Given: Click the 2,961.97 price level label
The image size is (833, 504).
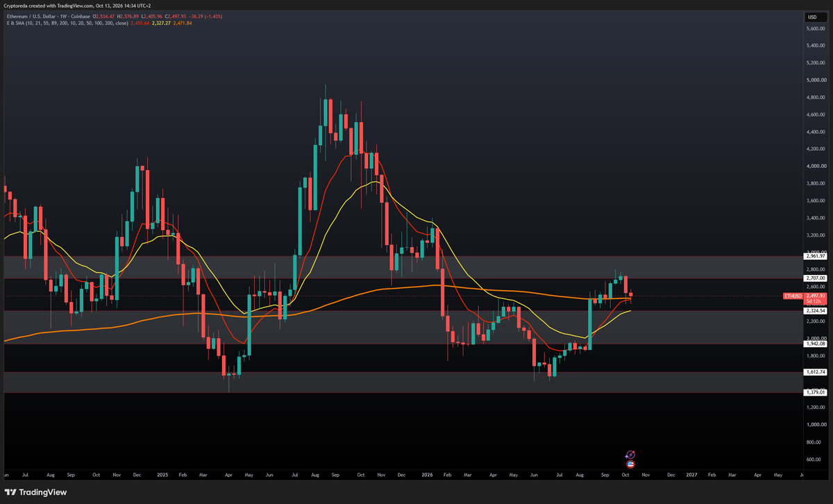Looking at the screenshot, I should [816, 256].
